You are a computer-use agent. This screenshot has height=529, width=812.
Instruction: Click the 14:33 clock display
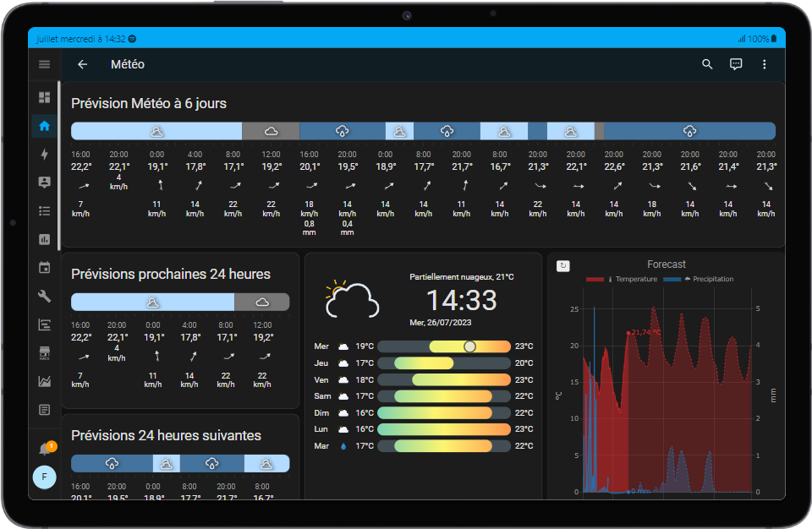coord(462,300)
